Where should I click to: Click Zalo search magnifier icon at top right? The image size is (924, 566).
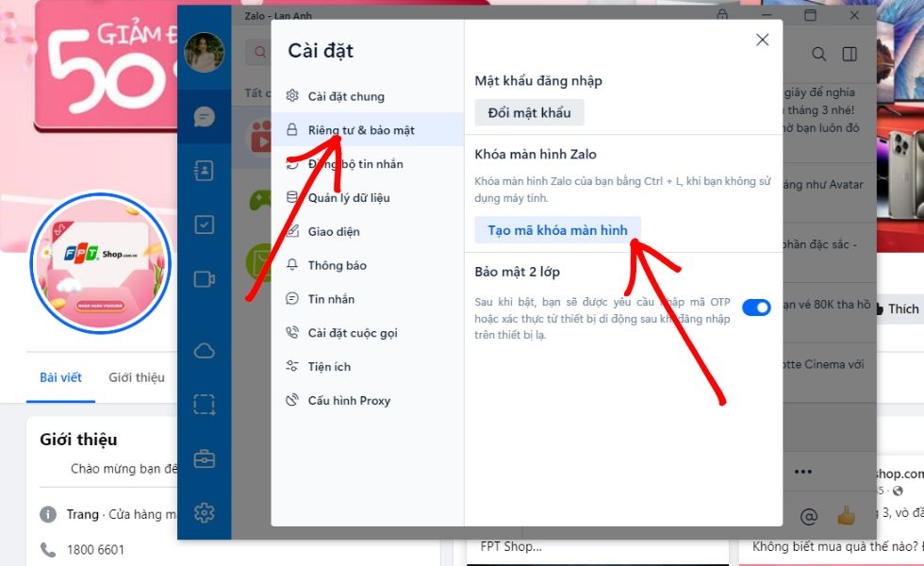click(x=818, y=55)
